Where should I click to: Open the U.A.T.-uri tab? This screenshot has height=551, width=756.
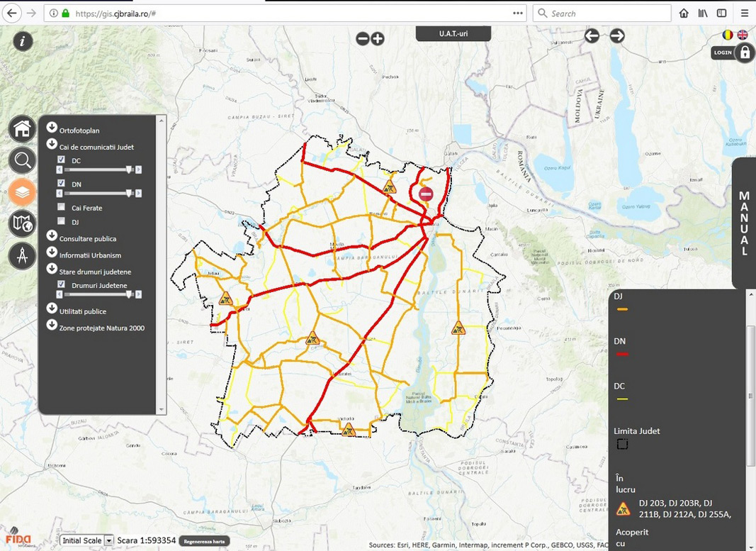click(453, 33)
